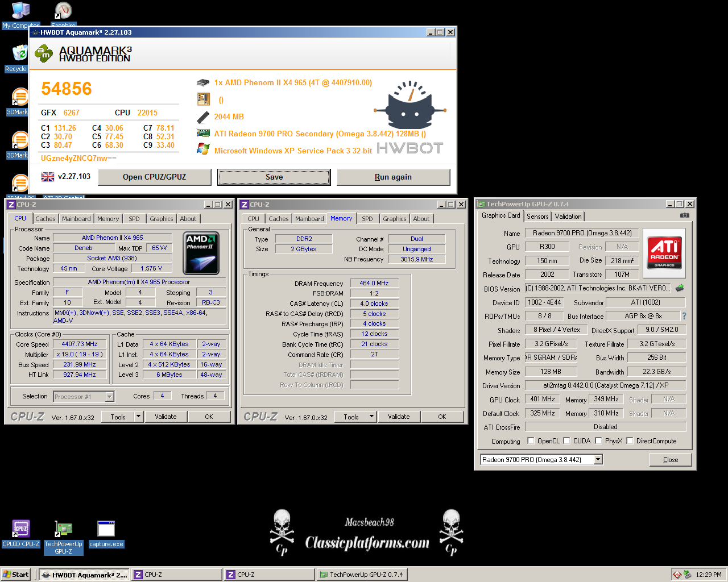Click the AMD Phenom II logo in CPU-Z
This screenshot has height=582, width=728.
coord(201,253)
